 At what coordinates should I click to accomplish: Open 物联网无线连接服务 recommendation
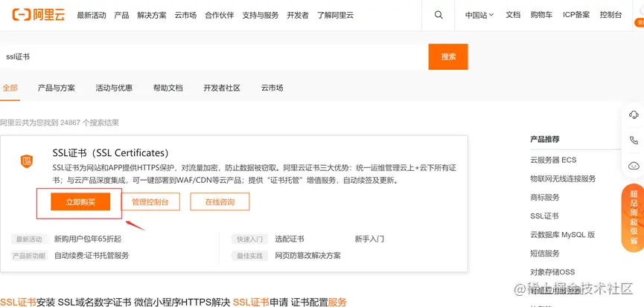point(563,178)
